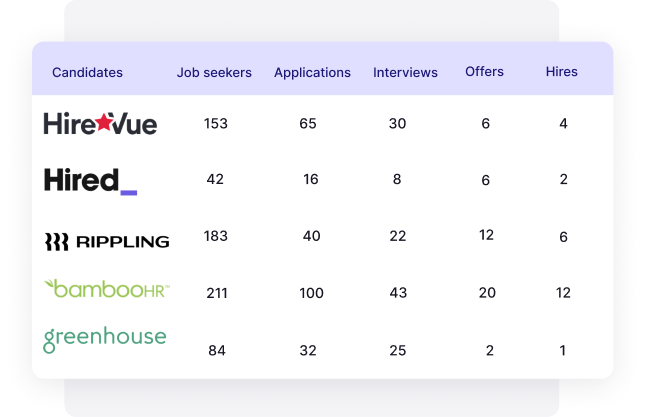This screenshot has height=417, width=646.
Task: Open the BambooHR logo
Action: pyautogui.click(x=107, y=289)
